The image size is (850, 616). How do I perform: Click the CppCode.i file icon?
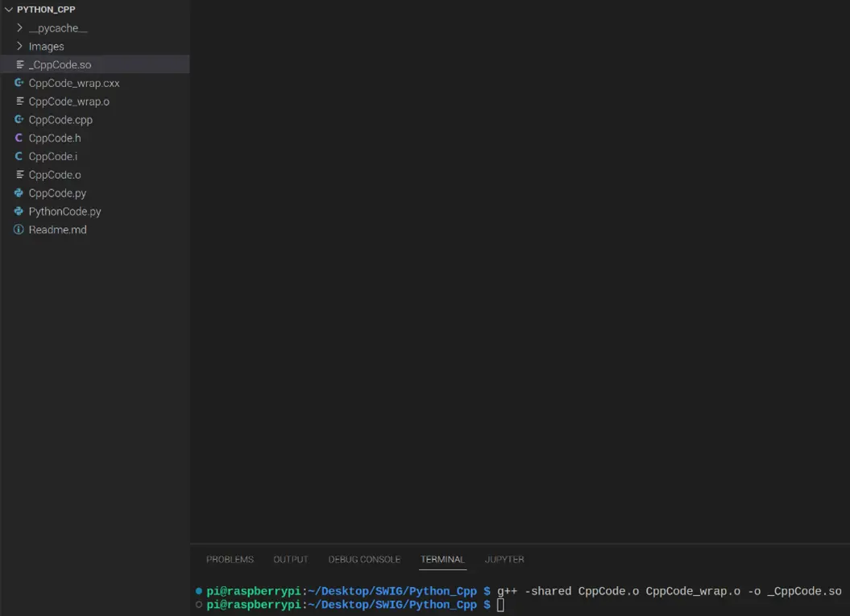[x=19, y=156]
